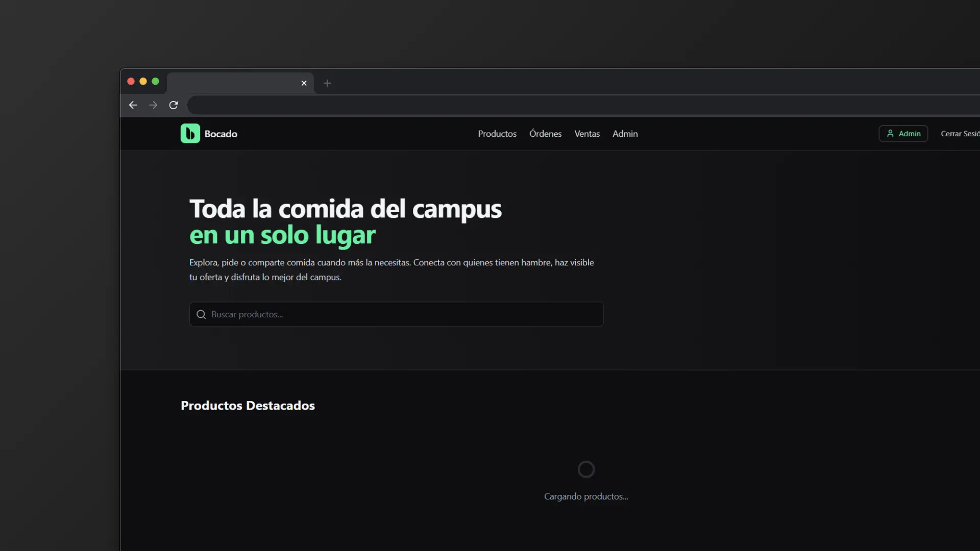Click the products loading spinner
980x551 pixels.
(x=586, y=469)
